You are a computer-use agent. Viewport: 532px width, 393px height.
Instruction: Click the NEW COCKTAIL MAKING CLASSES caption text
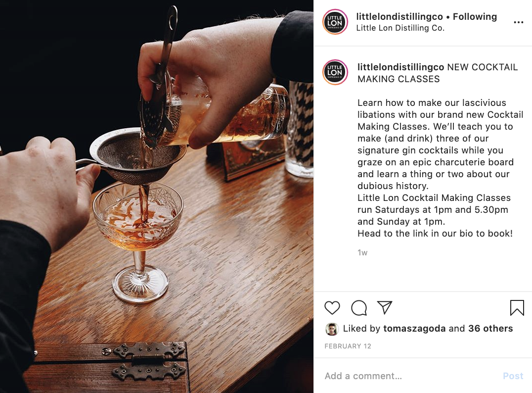438,73
